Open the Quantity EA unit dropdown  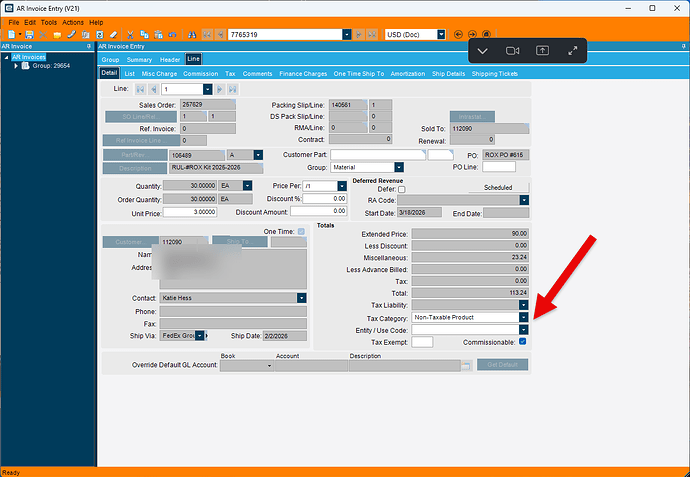coord(248,186)
